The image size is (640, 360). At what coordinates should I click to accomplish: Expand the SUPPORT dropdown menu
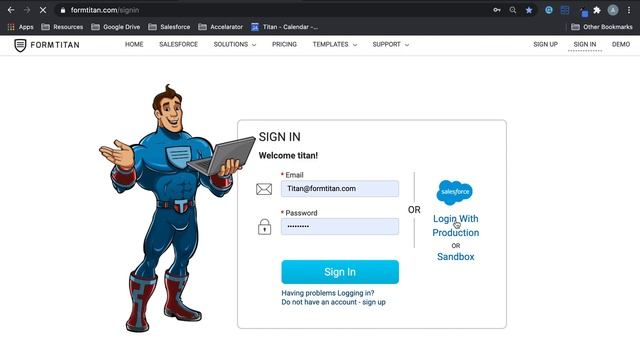(x=391, y=44)
